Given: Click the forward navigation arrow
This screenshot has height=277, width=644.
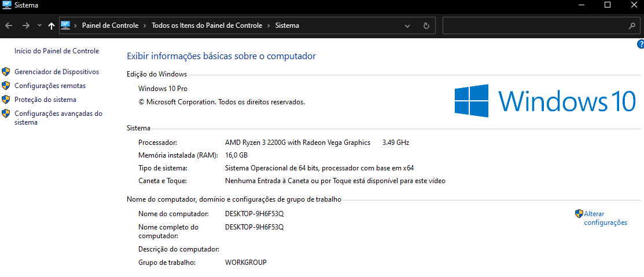Looking at the screenshot, I should (x=26, y=25).
